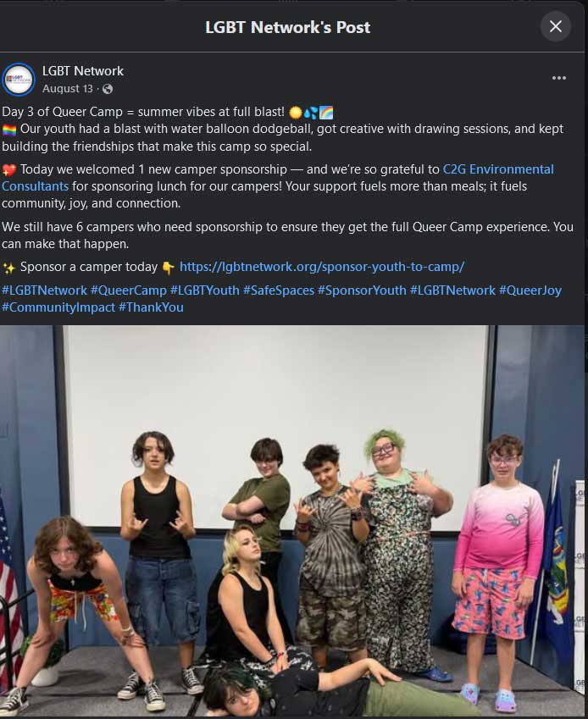
Task: Click the pointing hand emoji before link
Action: tap(168, 268)
